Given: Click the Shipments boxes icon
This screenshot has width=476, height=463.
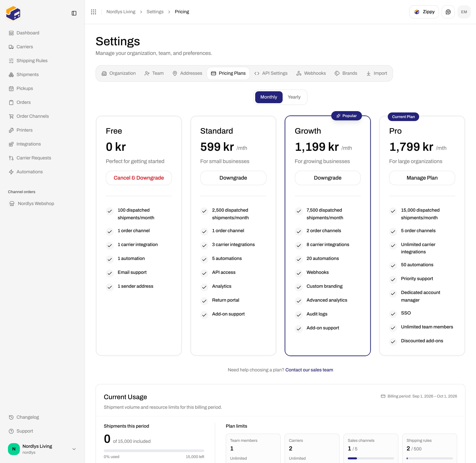Looking at the screenshot, I should [11, 74].
